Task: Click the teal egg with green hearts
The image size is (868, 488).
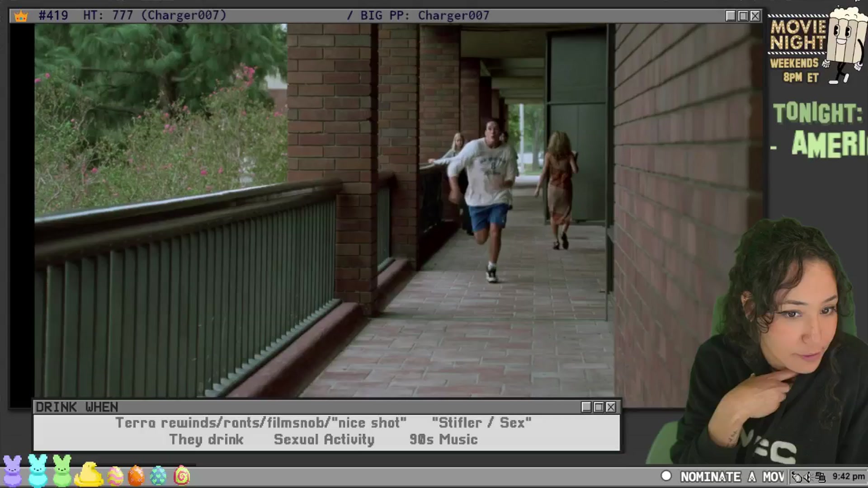Action: 158,476
